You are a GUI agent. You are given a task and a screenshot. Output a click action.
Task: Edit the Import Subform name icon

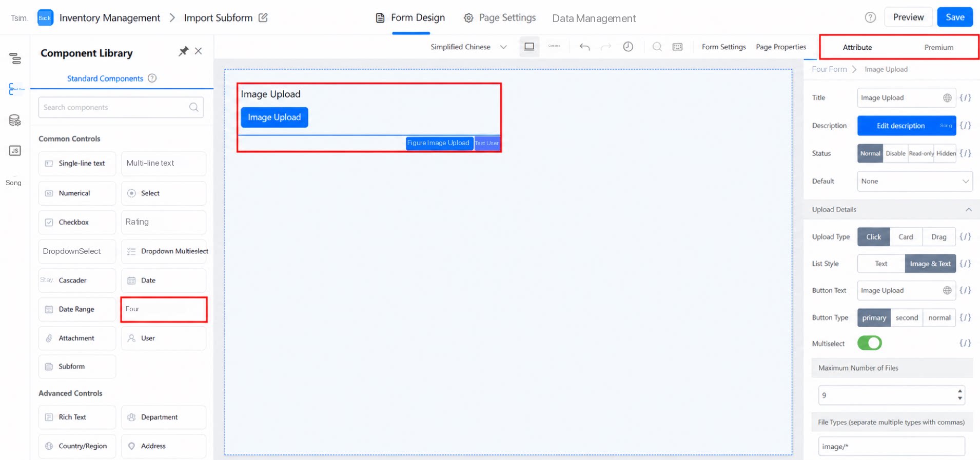click(x=263, y=17)
